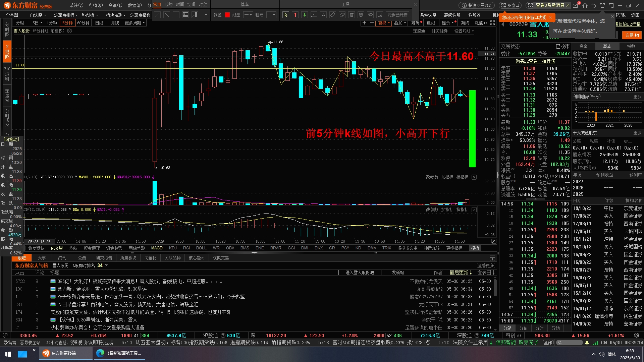Select the 分笔 tick tab
Viewport: 644px width, 362px height.
coord(507,328)
